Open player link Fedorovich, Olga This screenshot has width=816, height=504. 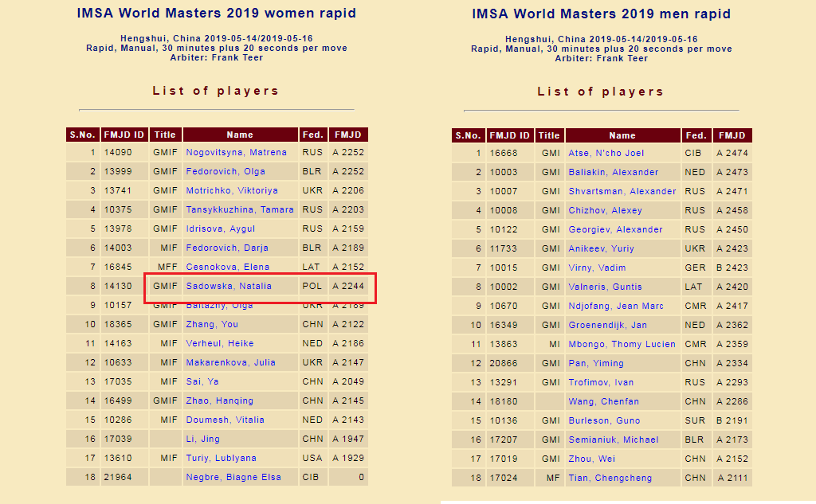[x=226, y=172]
